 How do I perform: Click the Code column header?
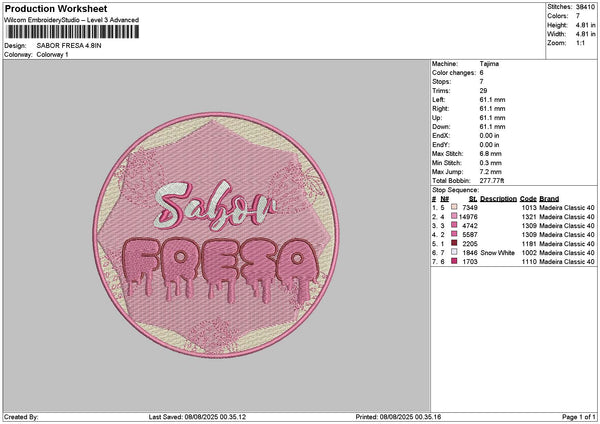point(528,198)
